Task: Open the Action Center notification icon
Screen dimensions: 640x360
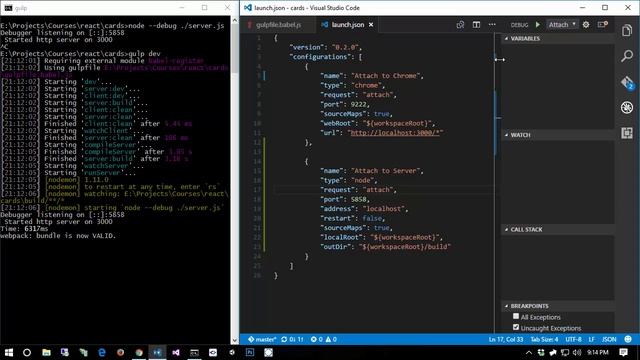Action: pyautogui.click(x=623, y=352)
